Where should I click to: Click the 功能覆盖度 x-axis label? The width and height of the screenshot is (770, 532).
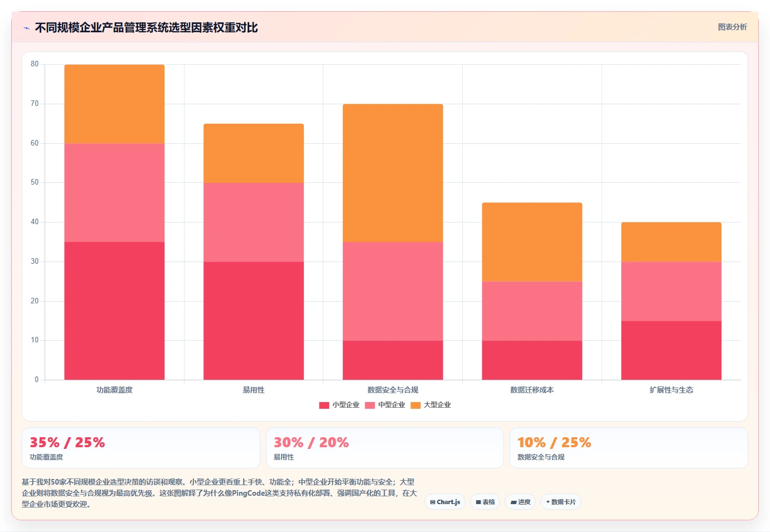pyautogui.click(x=114, y=390)
